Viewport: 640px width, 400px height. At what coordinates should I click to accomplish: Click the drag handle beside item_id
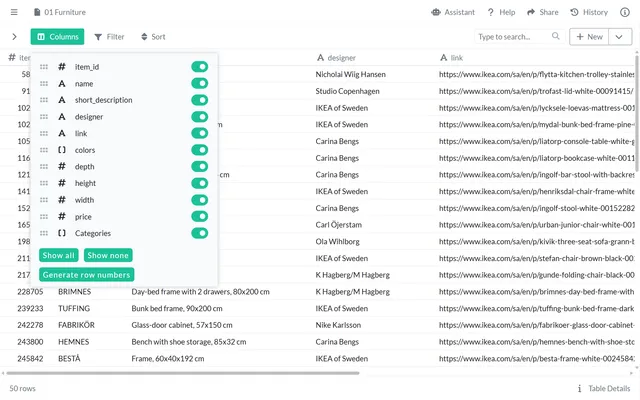44,67
